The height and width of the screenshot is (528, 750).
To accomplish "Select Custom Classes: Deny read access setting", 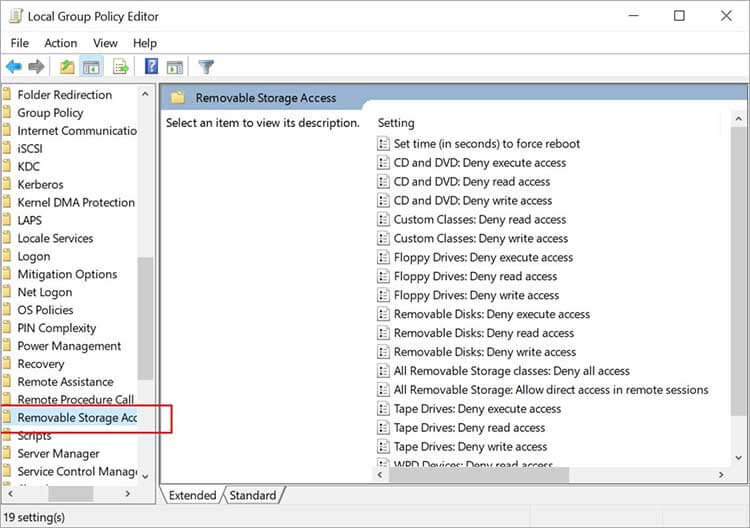I will (x=480, y=220).
